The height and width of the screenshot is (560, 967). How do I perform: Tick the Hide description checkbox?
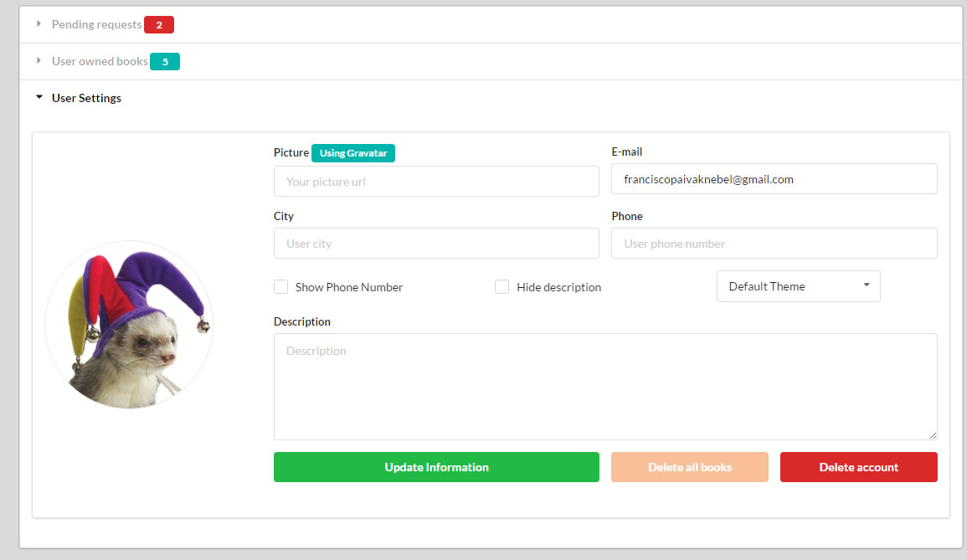[502, 287]
